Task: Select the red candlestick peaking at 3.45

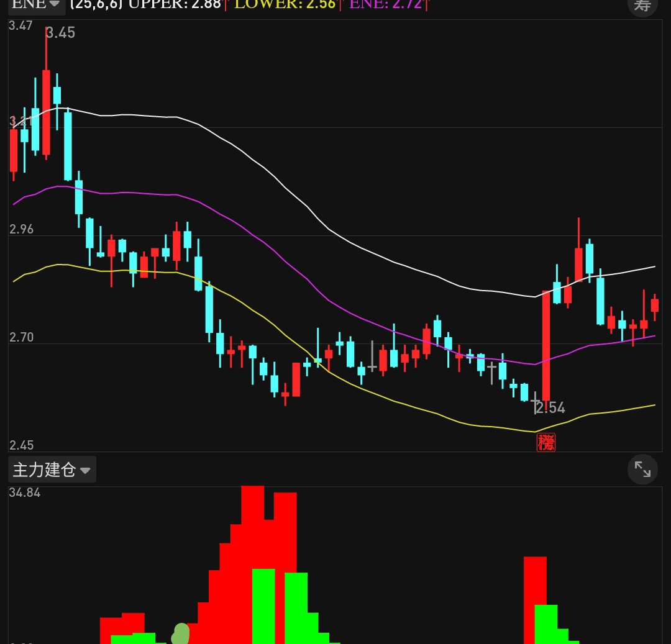Action: point(46,93)
